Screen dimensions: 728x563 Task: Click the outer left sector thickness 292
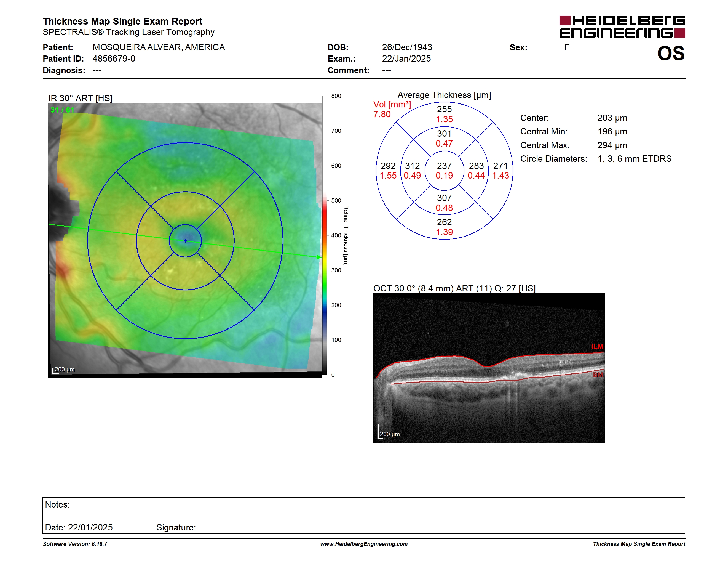coord(388,166)
